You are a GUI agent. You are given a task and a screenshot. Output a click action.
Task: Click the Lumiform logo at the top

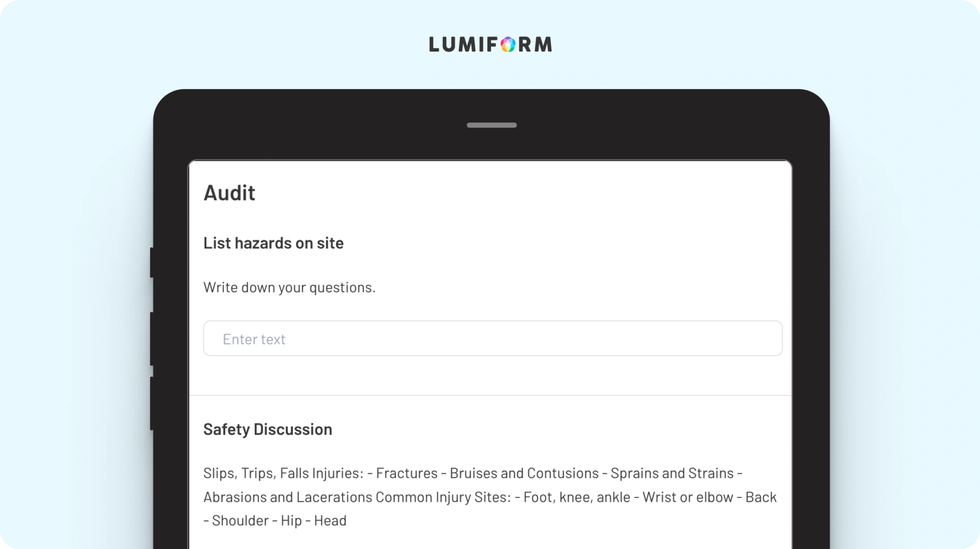click(490, 44)
